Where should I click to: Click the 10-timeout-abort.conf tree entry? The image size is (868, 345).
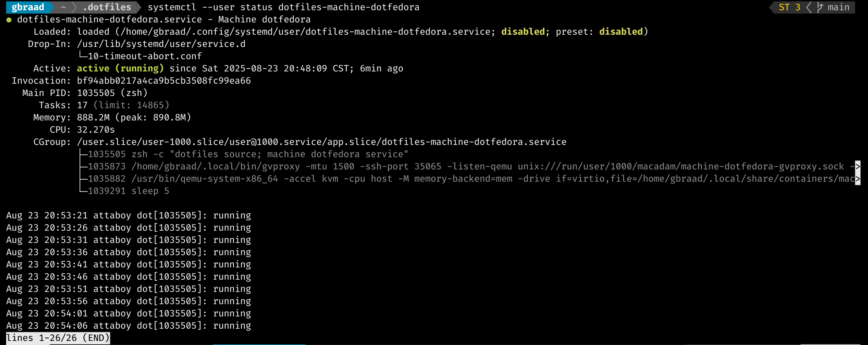point(145,56)
